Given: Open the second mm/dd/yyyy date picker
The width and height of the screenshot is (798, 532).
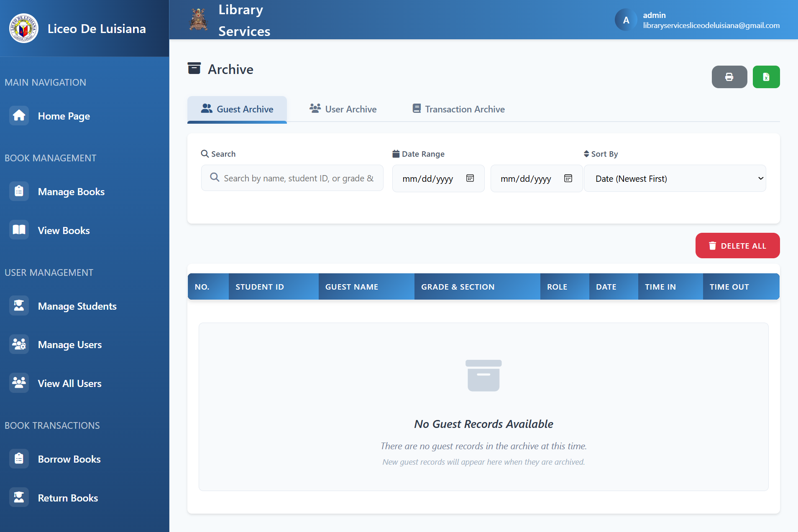Looking at the screenshot, I should (568, 178).
